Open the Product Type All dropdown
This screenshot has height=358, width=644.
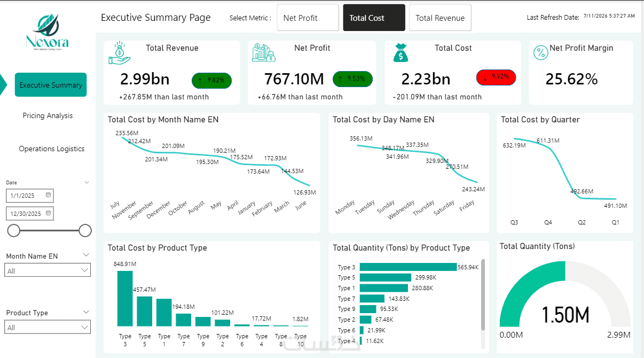[48, 327]
